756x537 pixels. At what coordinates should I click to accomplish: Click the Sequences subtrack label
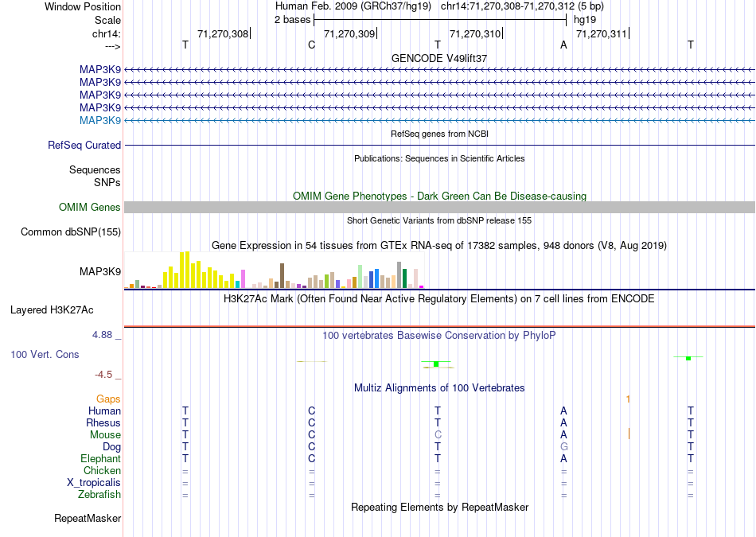(95, 169)
